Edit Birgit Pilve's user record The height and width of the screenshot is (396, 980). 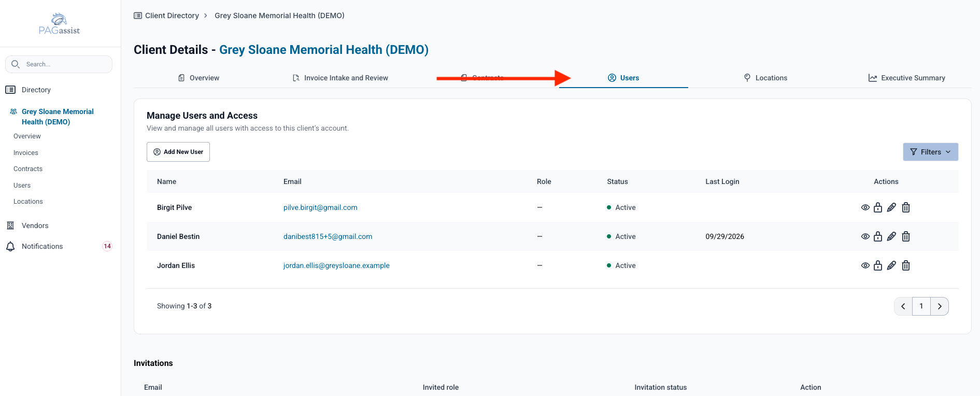coord(891,207)
